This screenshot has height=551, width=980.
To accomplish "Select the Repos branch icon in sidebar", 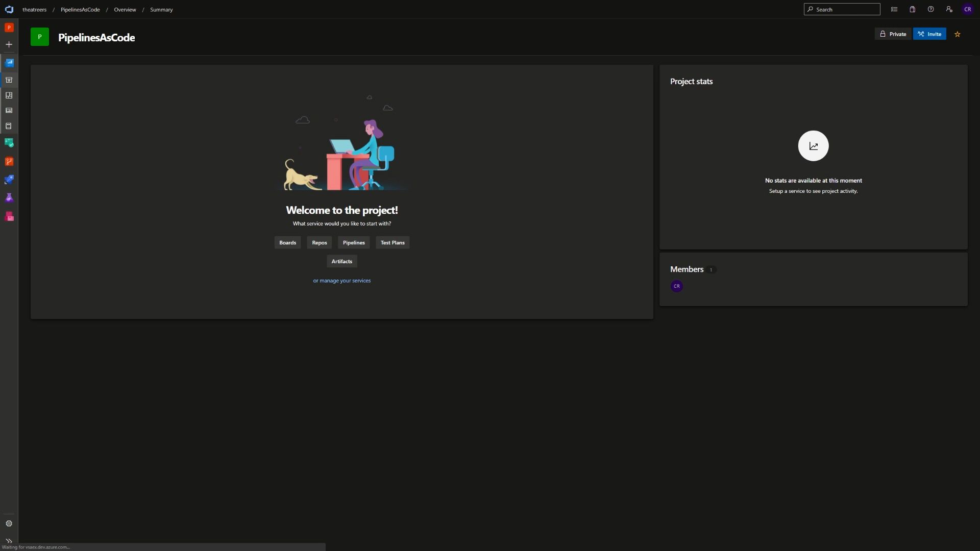I will click(9, 161).
